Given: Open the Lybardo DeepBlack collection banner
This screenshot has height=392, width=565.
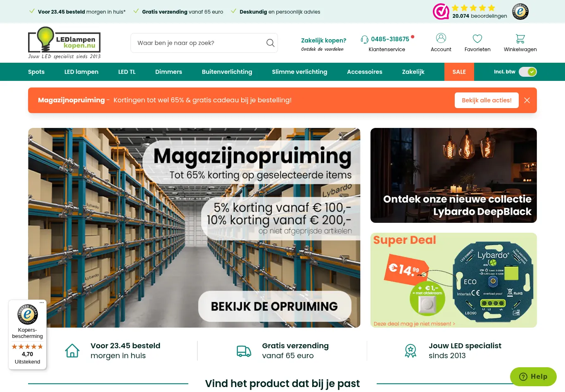Looking at the screenshot, I should click(x=453, y=175).
